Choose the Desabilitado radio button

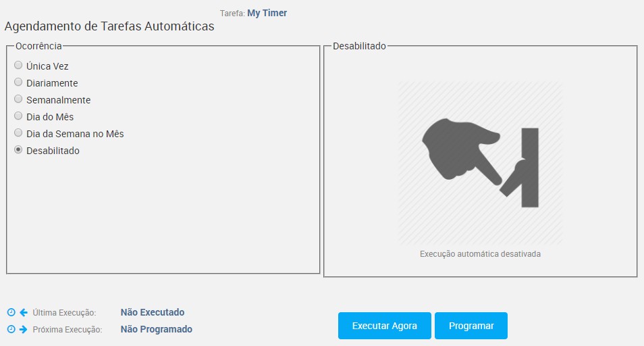coord(18,149)
